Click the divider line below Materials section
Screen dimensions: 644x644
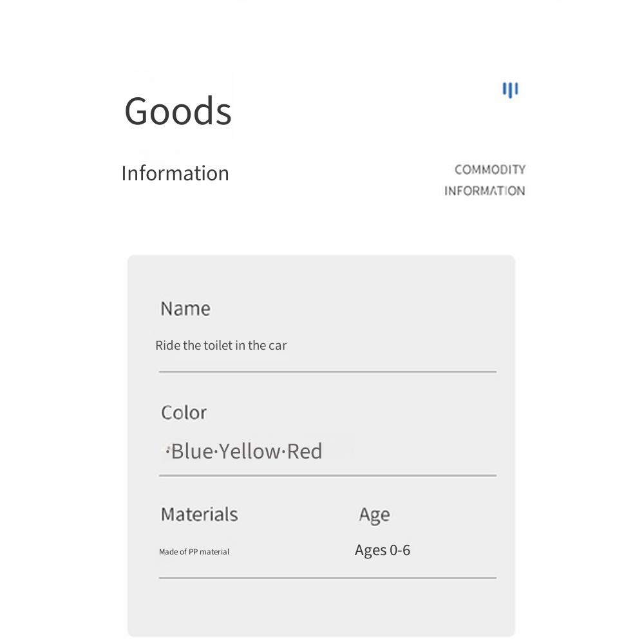(x=328, y=578)
